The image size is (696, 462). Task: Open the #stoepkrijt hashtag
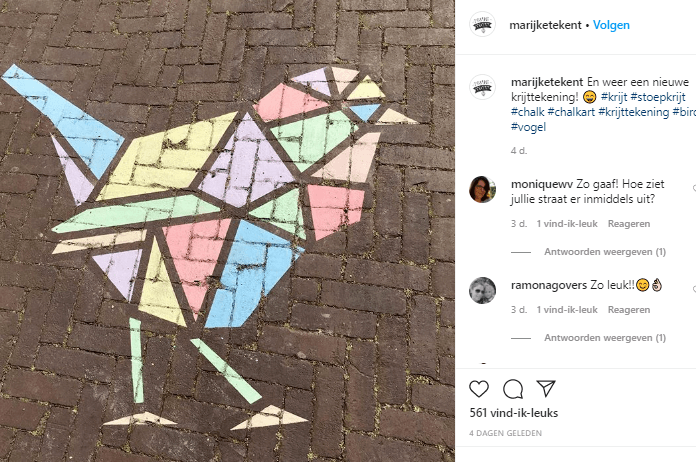tap(658, 97)
